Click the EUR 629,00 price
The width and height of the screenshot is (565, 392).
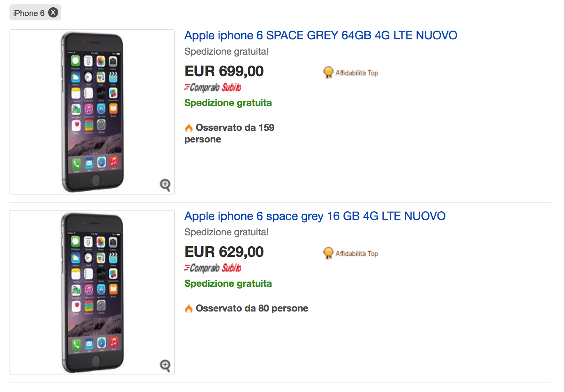click(224, 252)
